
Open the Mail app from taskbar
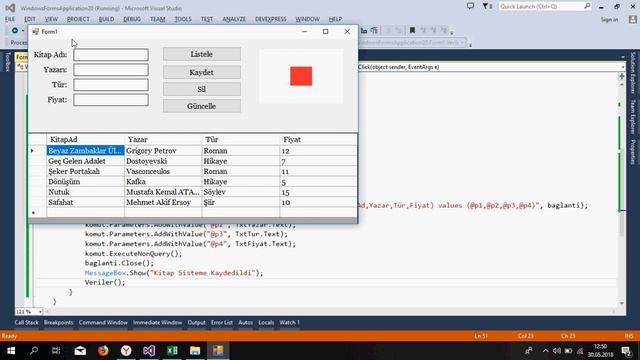tap(80, 351)
